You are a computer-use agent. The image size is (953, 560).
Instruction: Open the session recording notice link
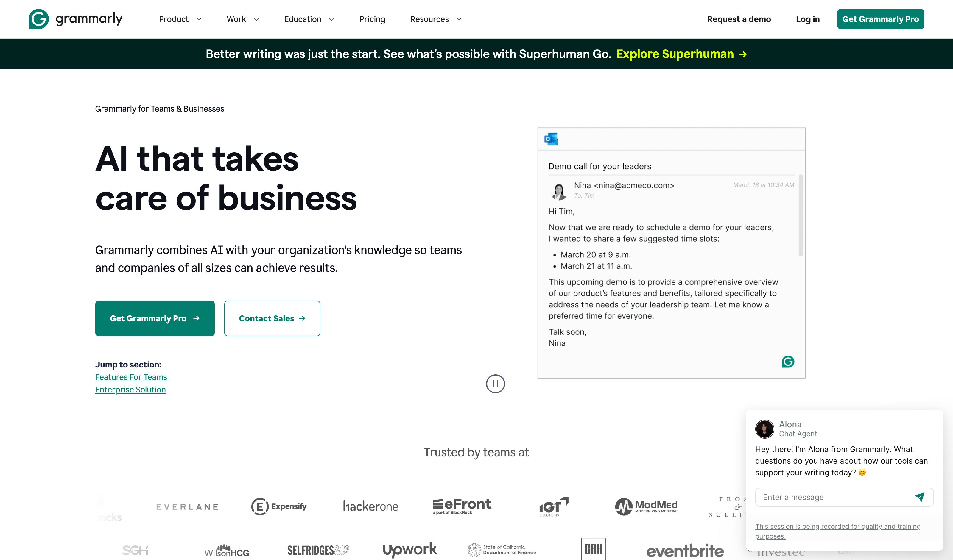pyautogui.click(x=838, y=531)
